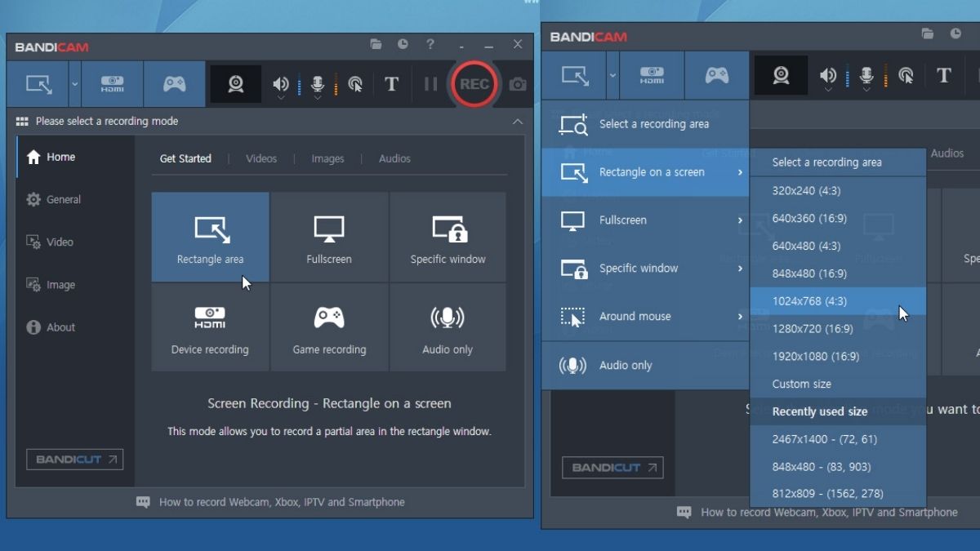Select rectangle screen recording mode icon, left window
The image size is (980, 551).
(x=38, y=84)
